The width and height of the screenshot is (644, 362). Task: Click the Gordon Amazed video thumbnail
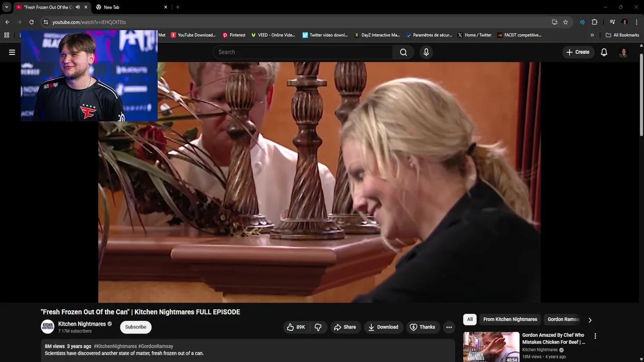491,347
